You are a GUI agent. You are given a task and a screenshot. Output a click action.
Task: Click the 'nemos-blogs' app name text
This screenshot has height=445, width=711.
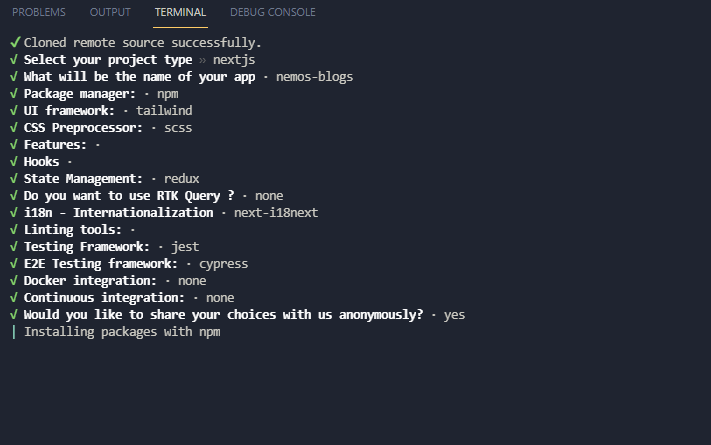313,77
